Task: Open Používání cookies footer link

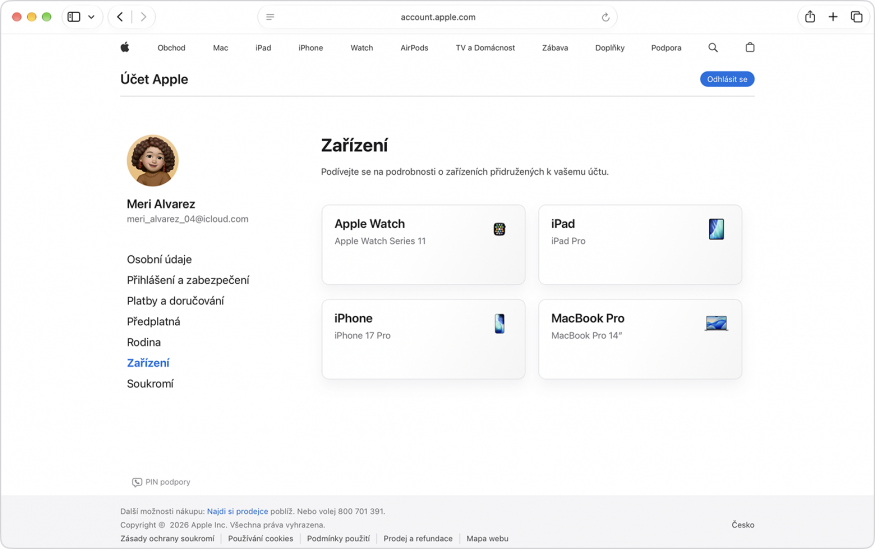Action: click(x=261, y=538)
